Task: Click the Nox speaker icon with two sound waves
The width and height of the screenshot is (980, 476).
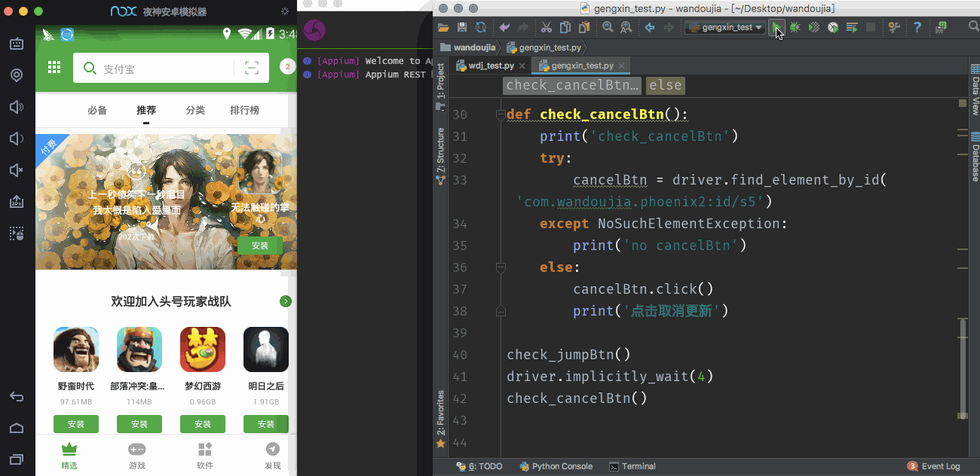Action: tap(17, 107)
